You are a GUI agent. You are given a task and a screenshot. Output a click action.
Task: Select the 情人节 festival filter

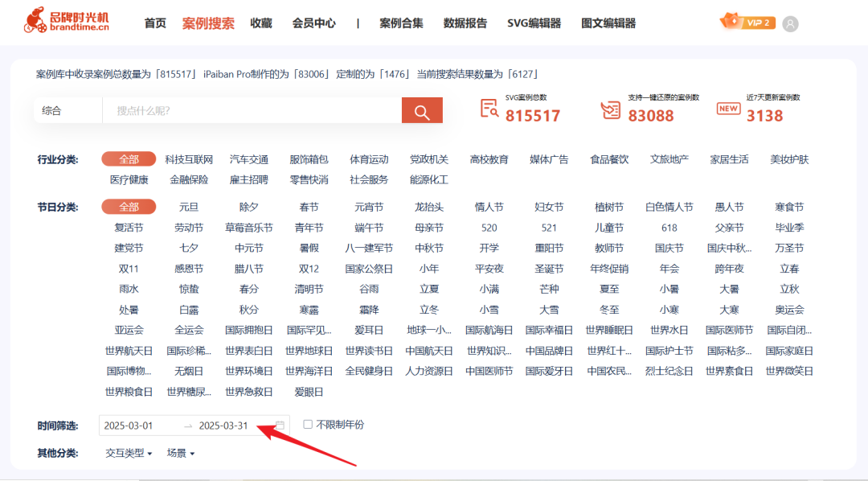489,207
